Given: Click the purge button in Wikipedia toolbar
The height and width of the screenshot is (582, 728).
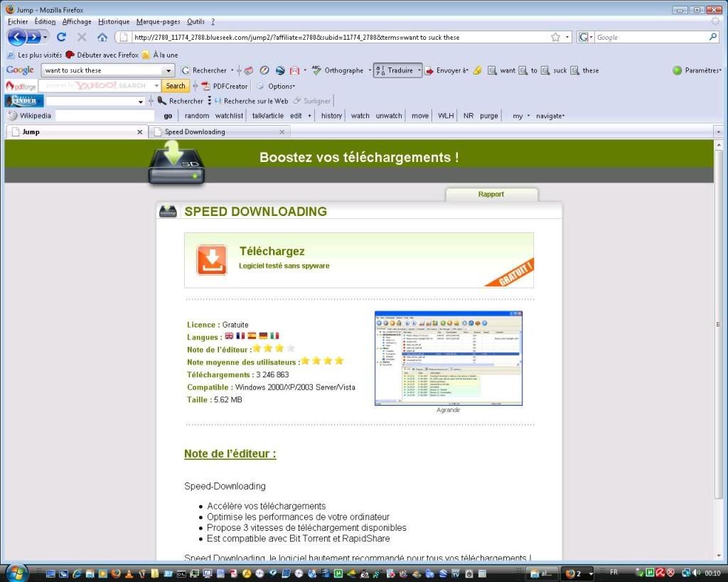Looking at the screenshot, I should [489, 116].
